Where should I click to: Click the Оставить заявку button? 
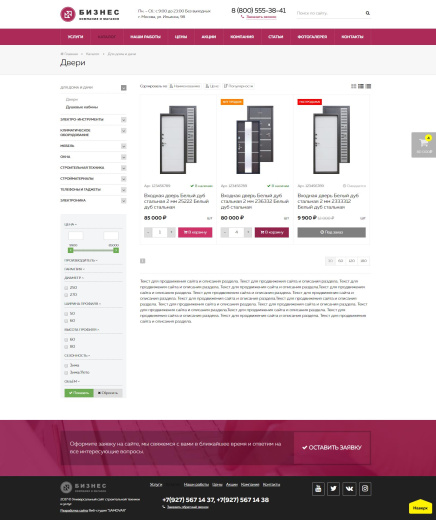coord(332,448)
